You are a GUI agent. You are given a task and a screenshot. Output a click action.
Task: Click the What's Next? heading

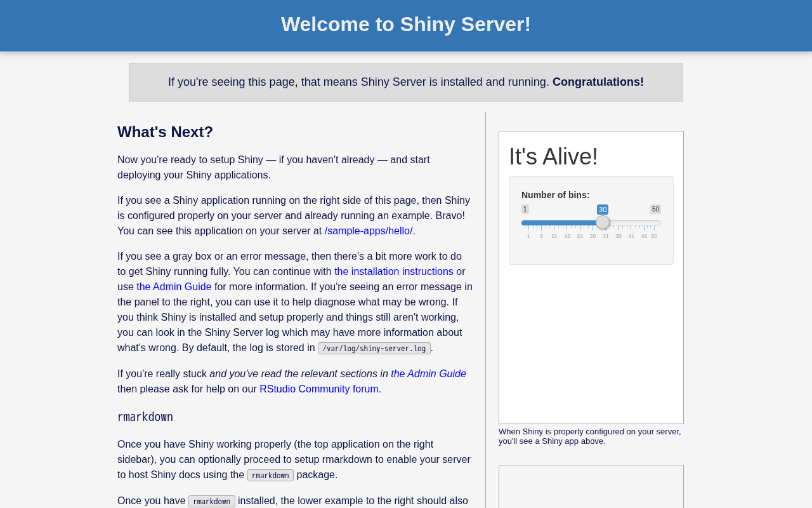(165, 132)
